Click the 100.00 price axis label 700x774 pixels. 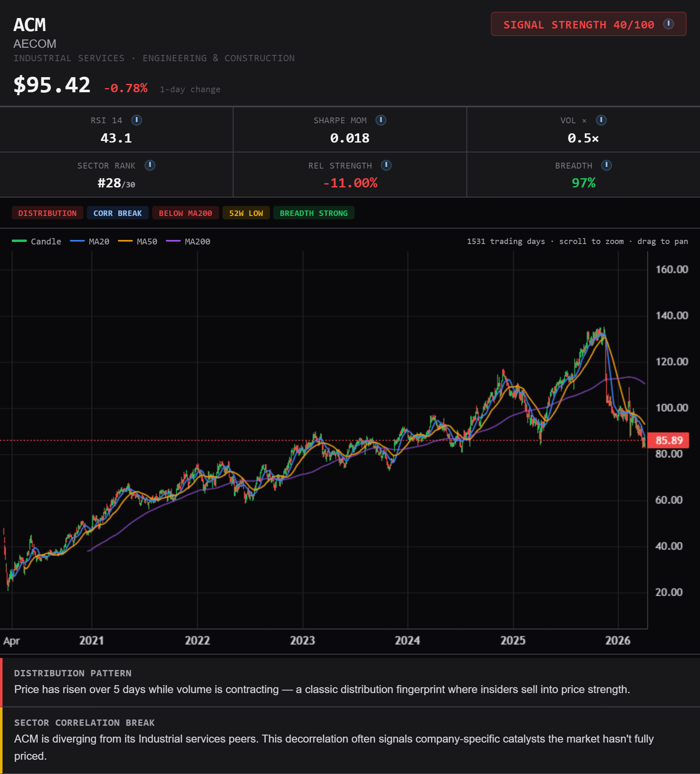tap(671, 408)
